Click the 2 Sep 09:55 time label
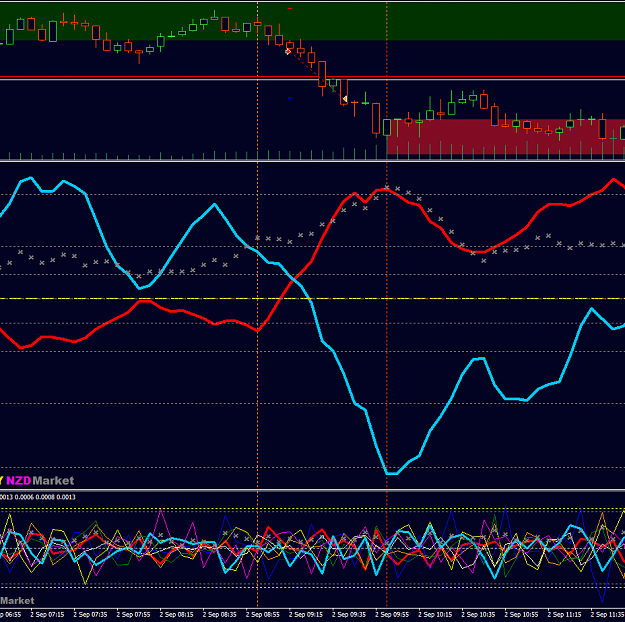 click(391, 615)
